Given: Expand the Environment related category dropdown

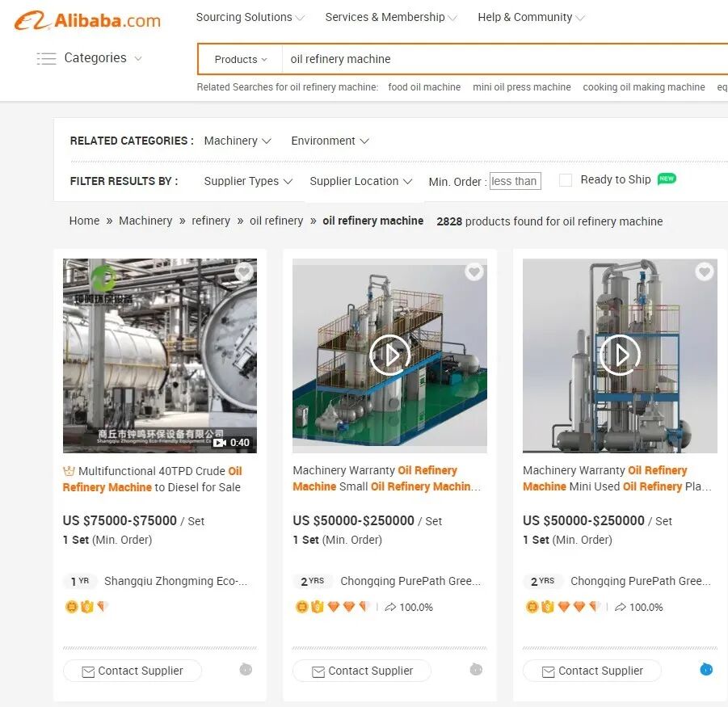Looking at the screenshot, I should coord(330,141).
